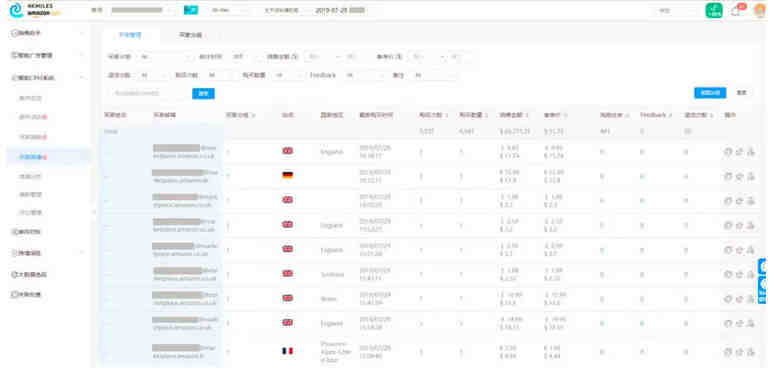The height and width of the screenshot is (390, 776).
Task: Click the blue search button beside the input
Action: (x=203, y=93)
